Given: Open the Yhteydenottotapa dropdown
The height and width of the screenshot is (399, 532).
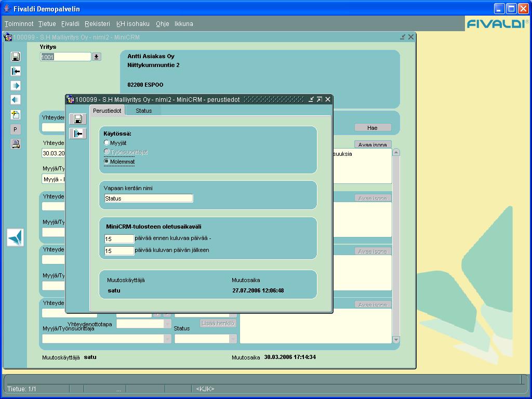Looking at the screenshot, I should coord(167,324).
